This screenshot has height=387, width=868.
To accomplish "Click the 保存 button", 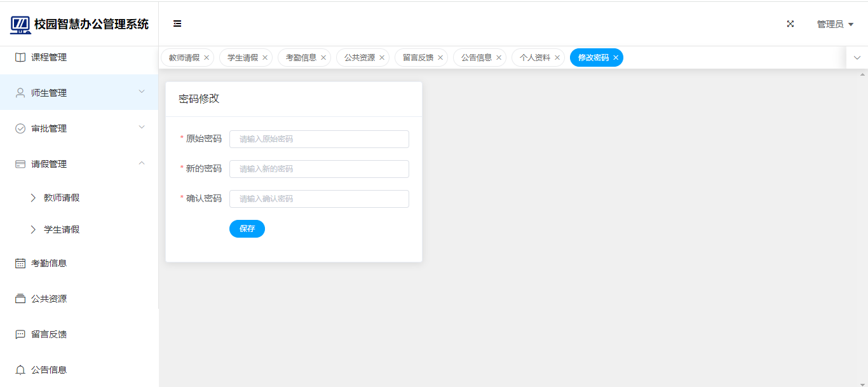I will pos(247,229).
